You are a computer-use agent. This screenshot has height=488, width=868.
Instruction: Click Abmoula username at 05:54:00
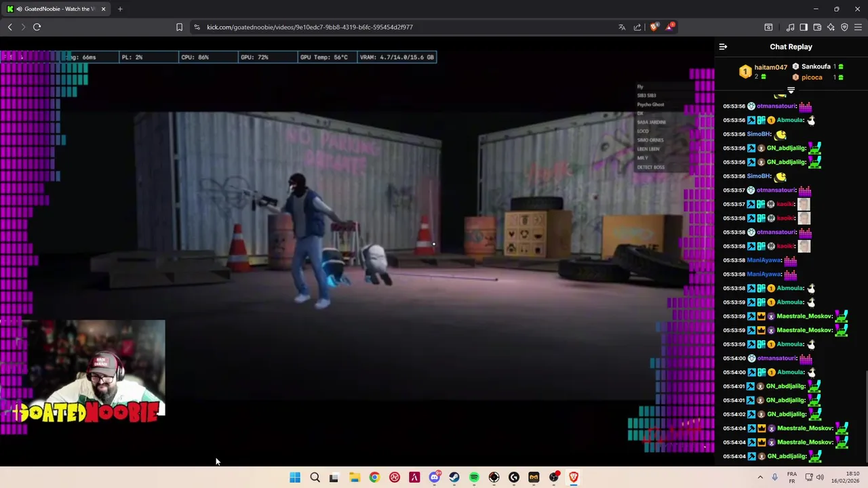pos(791,373)
